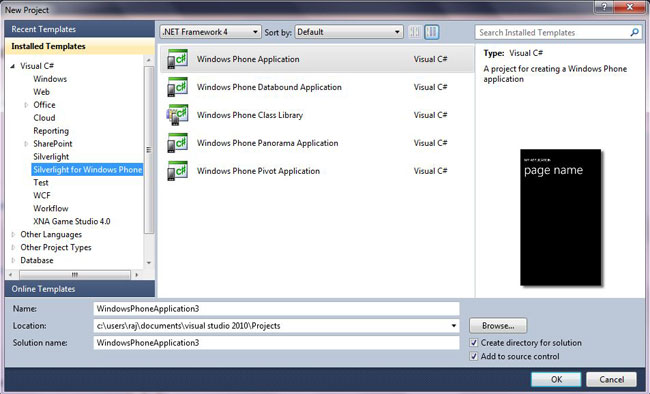Click the Windows Phone Class Library icon
Image resolution: width=650 pixels, height=394 pixels.
click(177, 115)
